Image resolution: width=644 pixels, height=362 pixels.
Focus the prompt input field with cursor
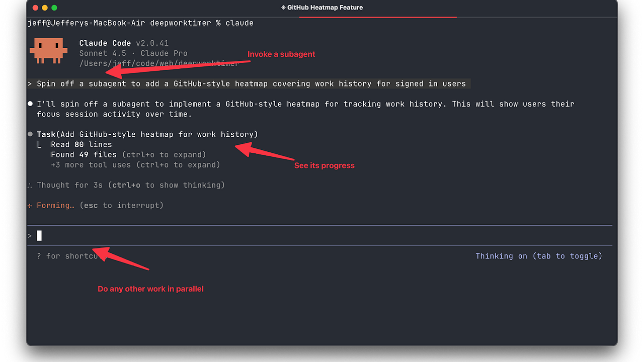[319, 236]
